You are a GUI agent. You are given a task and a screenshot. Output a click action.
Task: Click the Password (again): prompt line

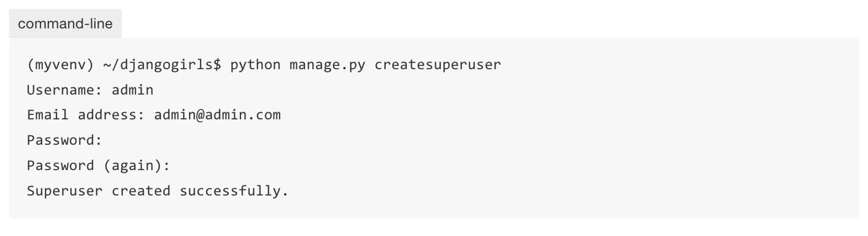[99, 166]
